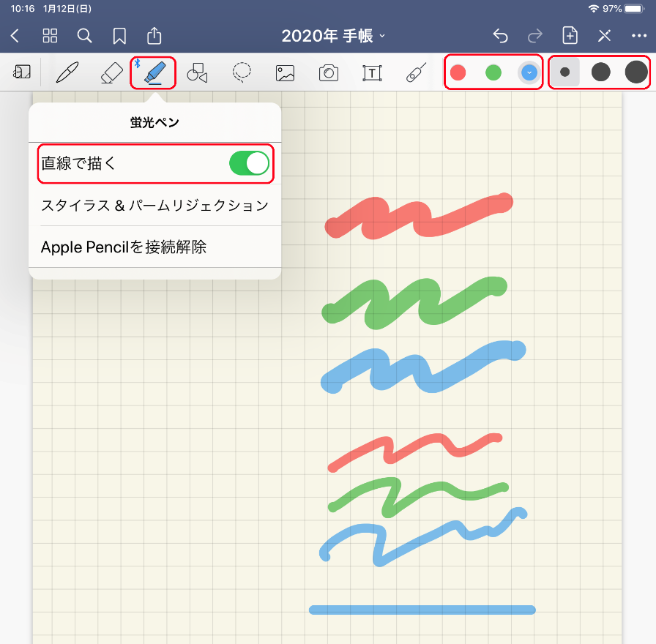Image resolution: width=656 pixels, height=644 pixels.
Task: Open the three-dot more options menu
Action: pyautogui.click(x=639, y=36)
